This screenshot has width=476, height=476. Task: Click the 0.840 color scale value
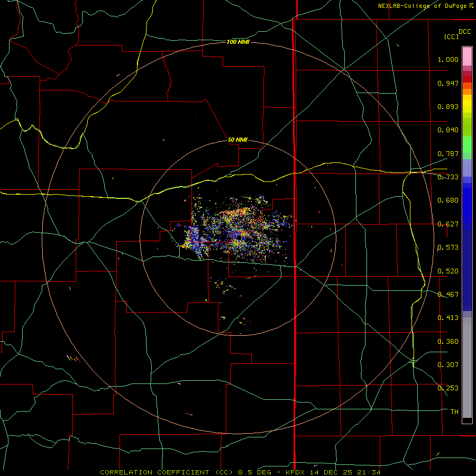(x=448, y=130)
